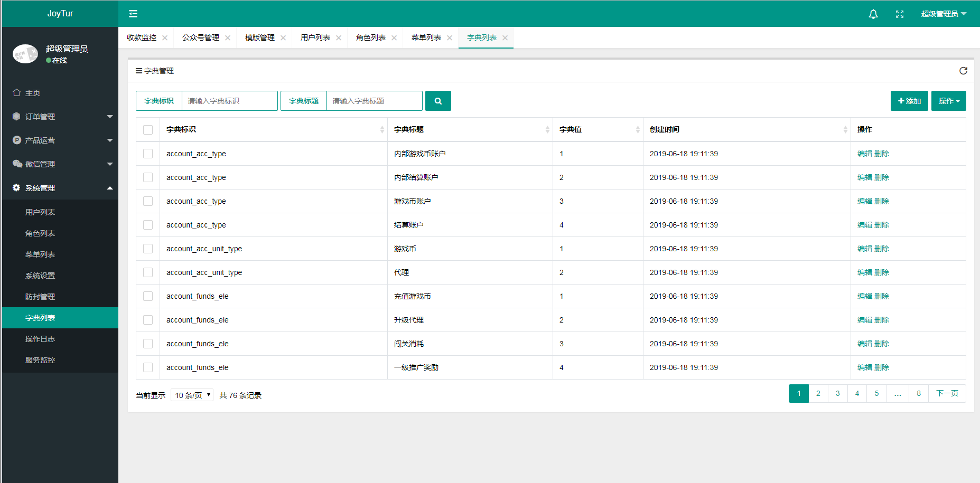Go to 下一页 in pagination

click(947, 393)
